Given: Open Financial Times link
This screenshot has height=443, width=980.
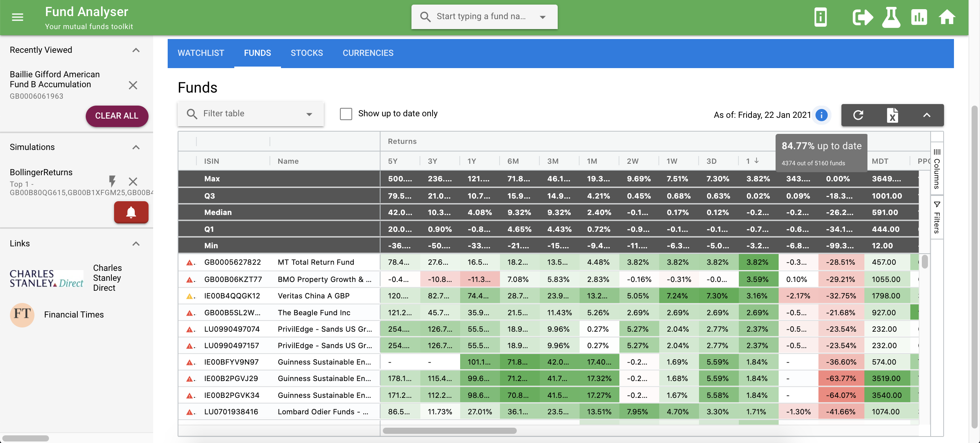Looking at the screenshot, I should pos(74,314).
